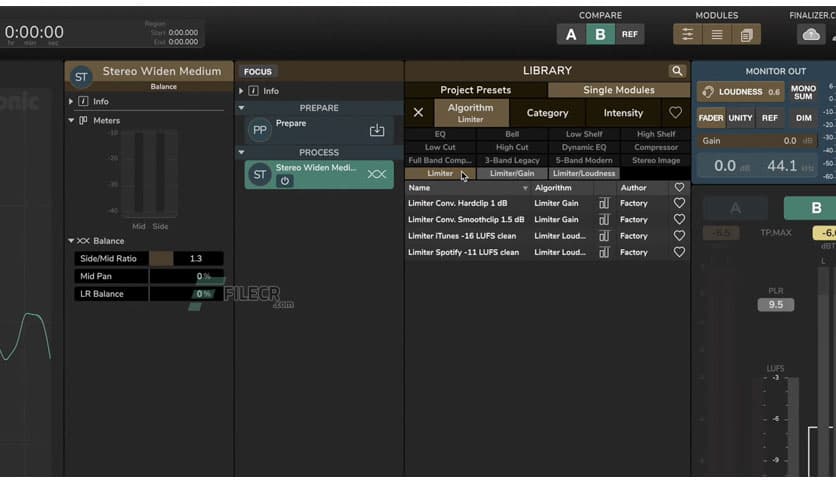Adjust the Side/Mid Ratio slider
Screen dimensions: 836x484
coord(186,259)
